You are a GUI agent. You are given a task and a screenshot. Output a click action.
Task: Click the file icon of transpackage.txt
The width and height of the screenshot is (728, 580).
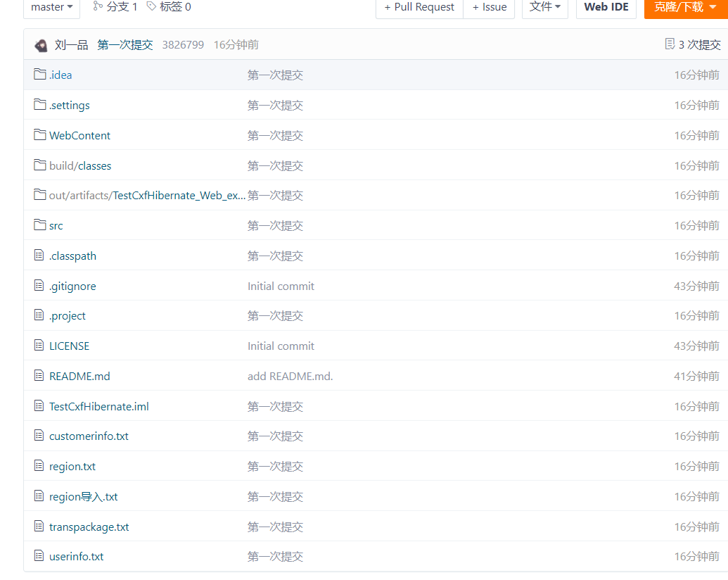pyautogui.click(x=39, y=526)
